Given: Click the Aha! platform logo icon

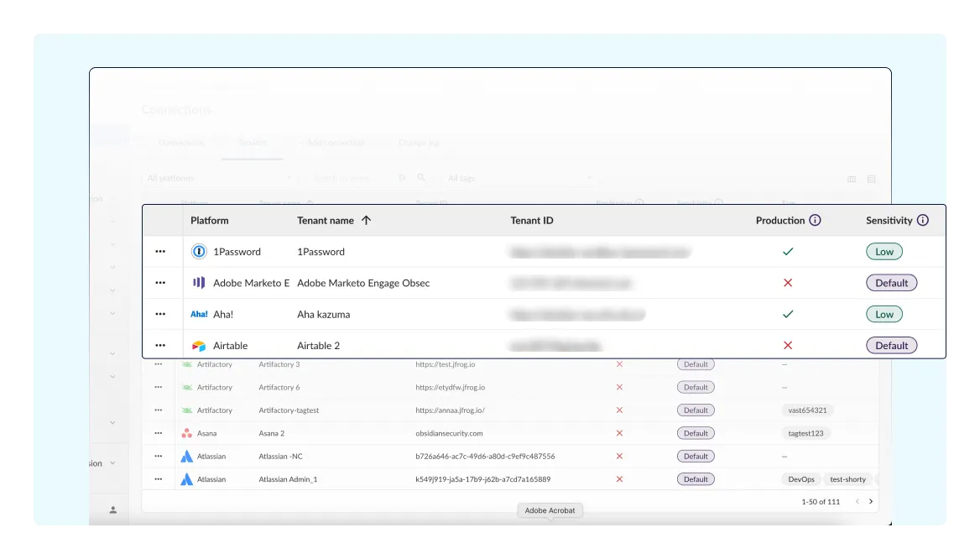Looking at the screenshot, I should [199, 314].
